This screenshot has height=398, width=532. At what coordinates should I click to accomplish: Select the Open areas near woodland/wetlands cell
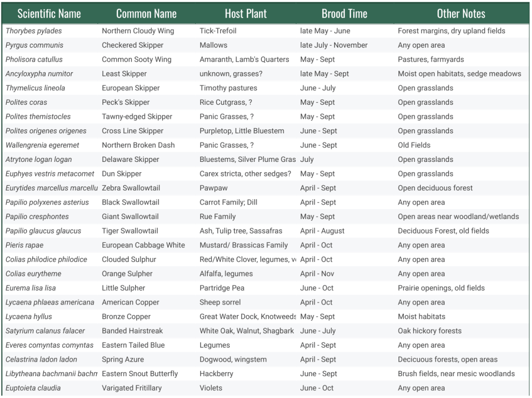pos(458,216)
